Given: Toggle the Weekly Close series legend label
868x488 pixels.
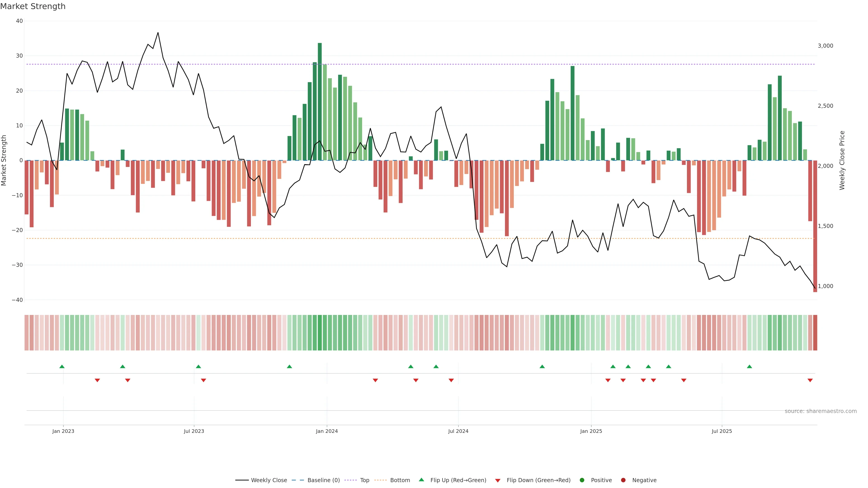Looking at the screenshot, I should tap(269, 480).
